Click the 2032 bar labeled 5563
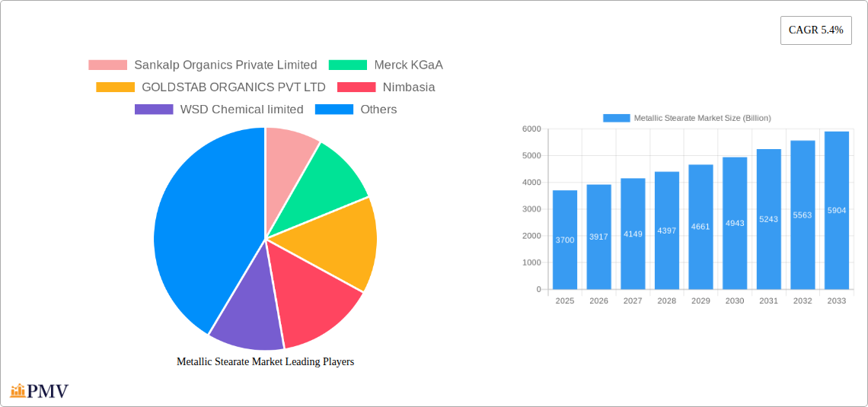The height and width of the screenshot is (407, 868). click(x=803, y=215)
